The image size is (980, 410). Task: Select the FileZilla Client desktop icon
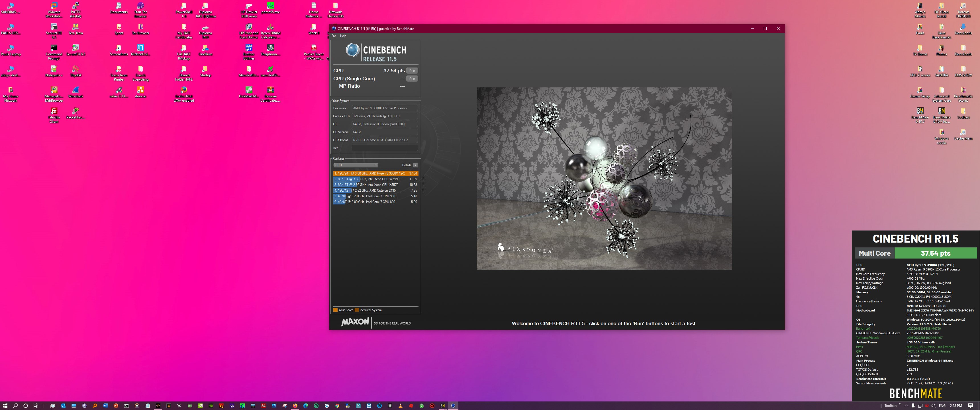tap(54, 116)
